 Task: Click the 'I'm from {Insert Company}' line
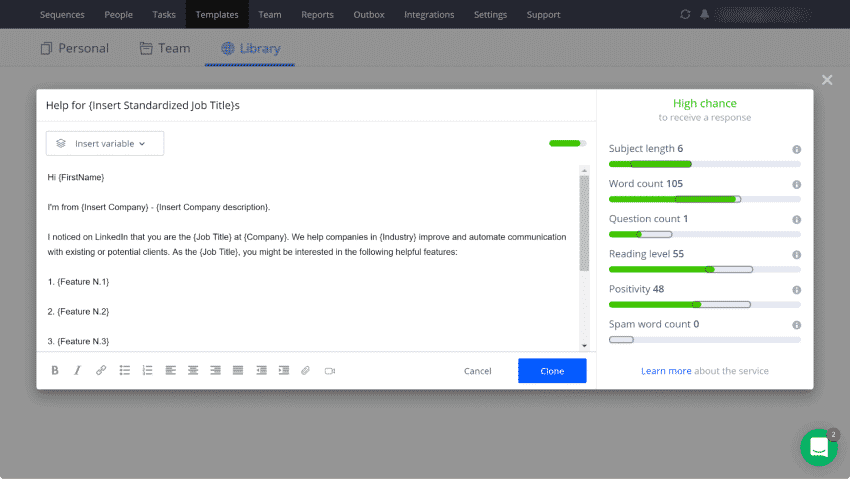tap(159, 207)
